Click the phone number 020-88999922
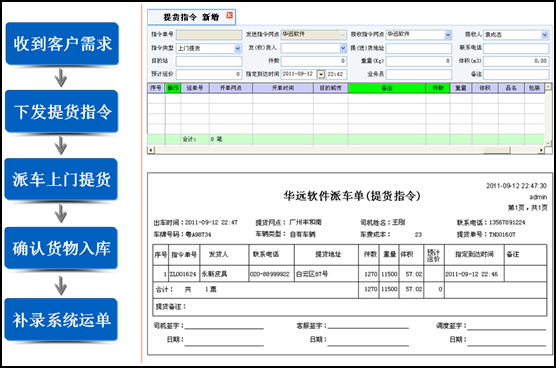 click(x=270, y=274)
